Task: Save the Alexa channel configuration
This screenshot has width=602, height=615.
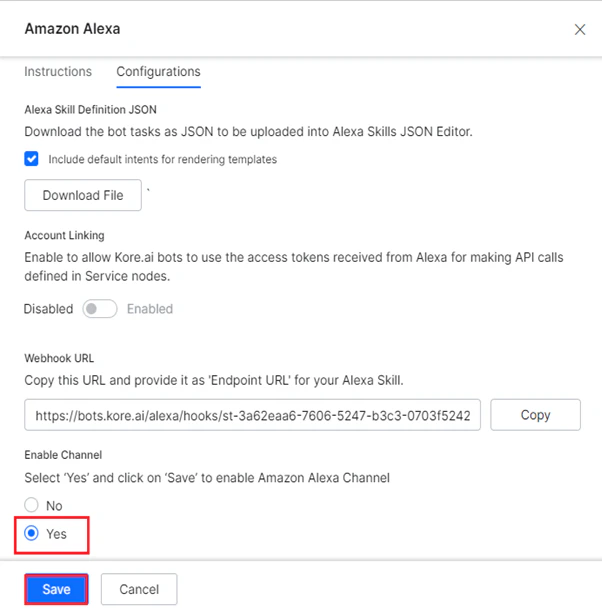Action: (56, 589)
